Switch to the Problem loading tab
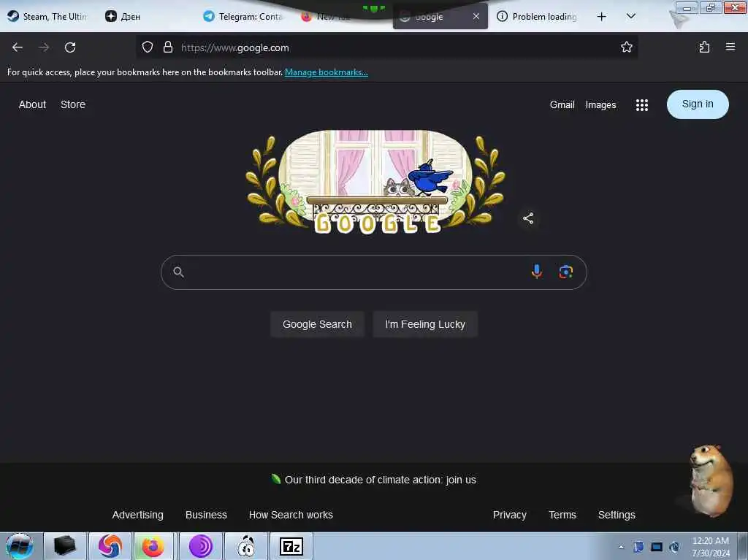Screen dimensions: 748x560 point(538,16)
